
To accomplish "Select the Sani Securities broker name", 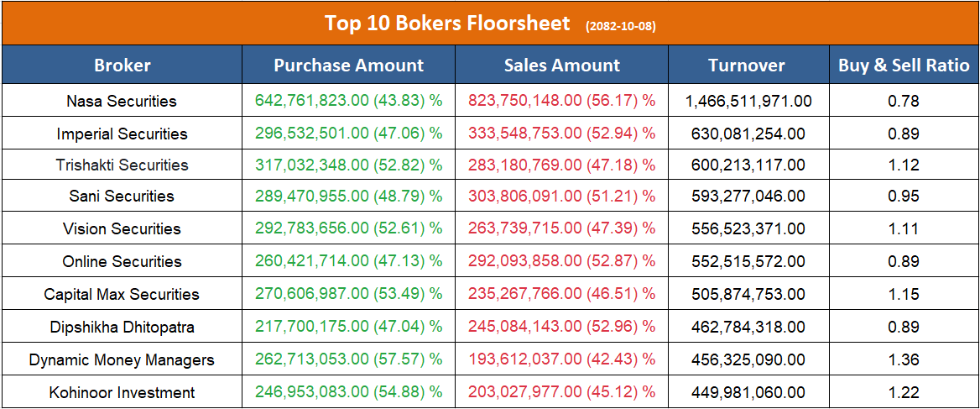I will click(122, 197).
